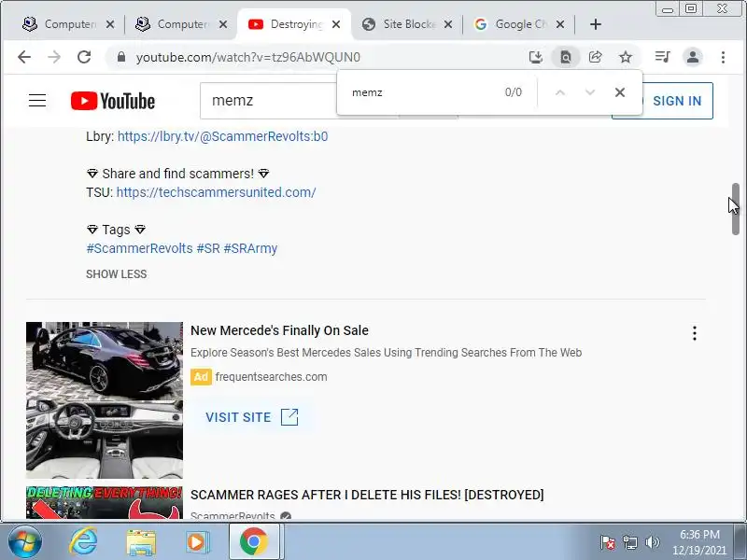
Task: Click the browser forward arrow
Action: coord(54,57)
